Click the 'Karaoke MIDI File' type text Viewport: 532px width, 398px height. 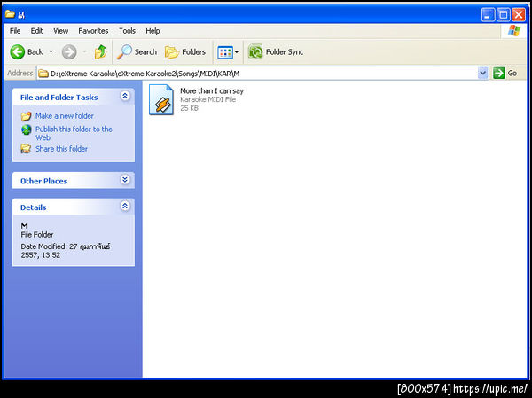208,99
